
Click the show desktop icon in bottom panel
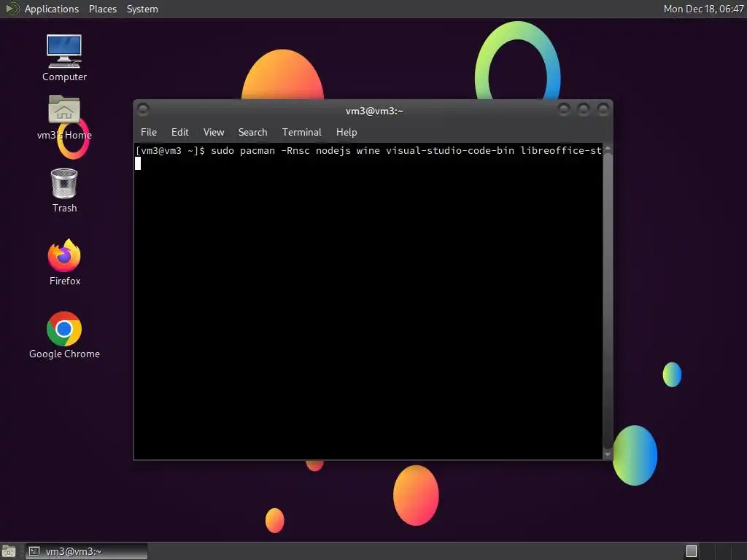[9, 551]
